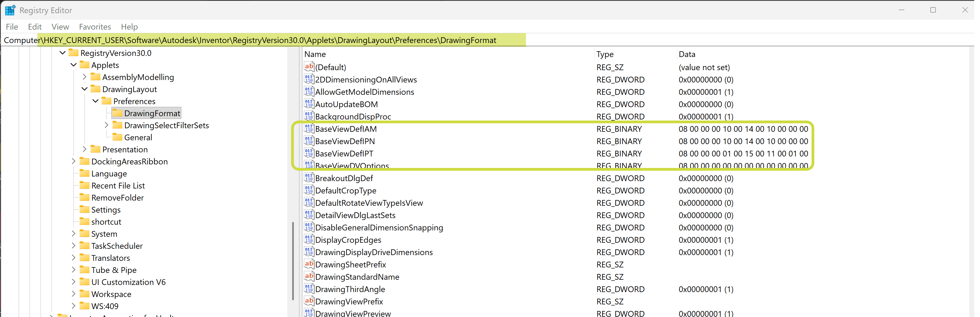The height and width of the screenshot is (317, 980).
Task: Click the Registry Editor app icon
Action: coord(10,10)
